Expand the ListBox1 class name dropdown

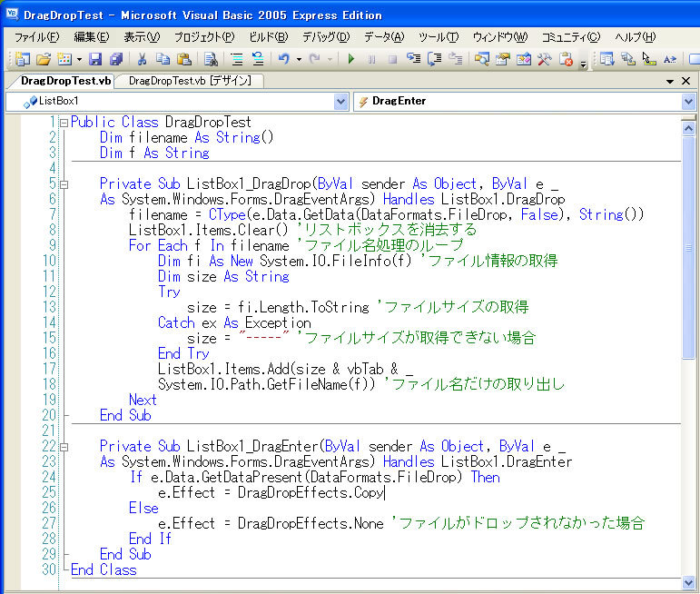pyautogui.click(x=340, y=102)
